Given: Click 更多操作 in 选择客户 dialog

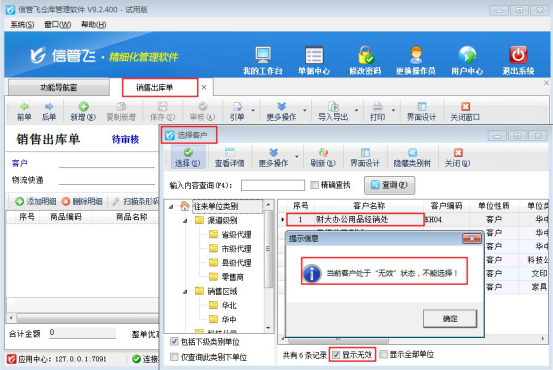Looking at the screenshot, I should coord(273,158).
